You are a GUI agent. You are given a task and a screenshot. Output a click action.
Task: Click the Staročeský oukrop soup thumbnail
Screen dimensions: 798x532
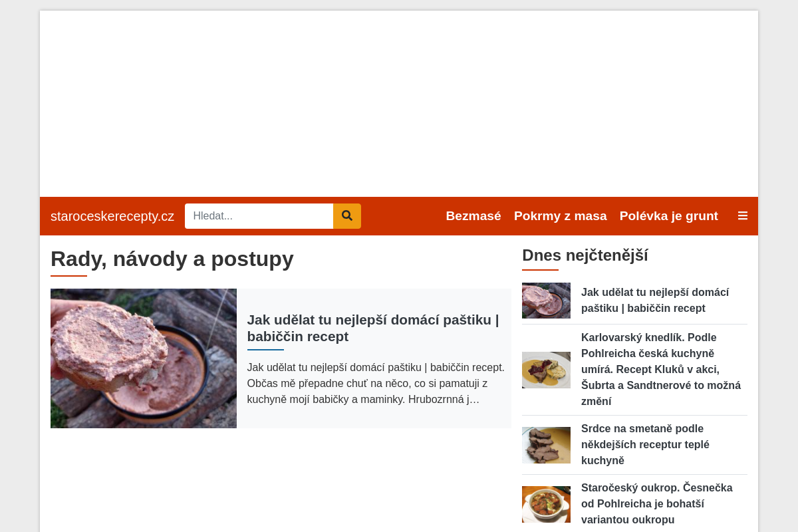tap(546, 504)
